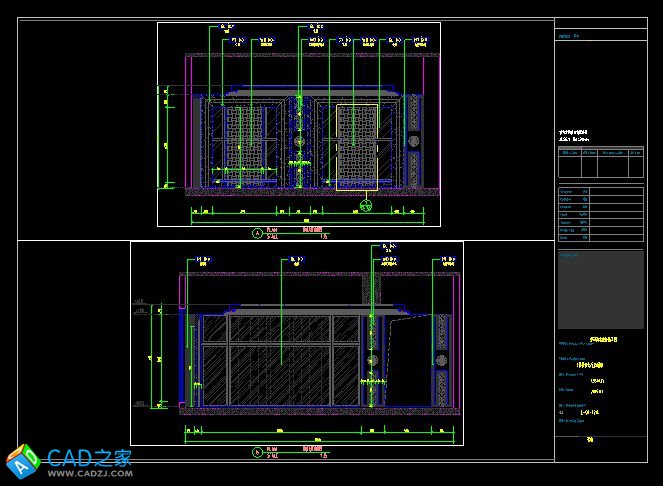Select the circled A view marker
Image resolution: width=663 pixels, height=486 pixels.
pyautogui.click(x=257, y=233)
